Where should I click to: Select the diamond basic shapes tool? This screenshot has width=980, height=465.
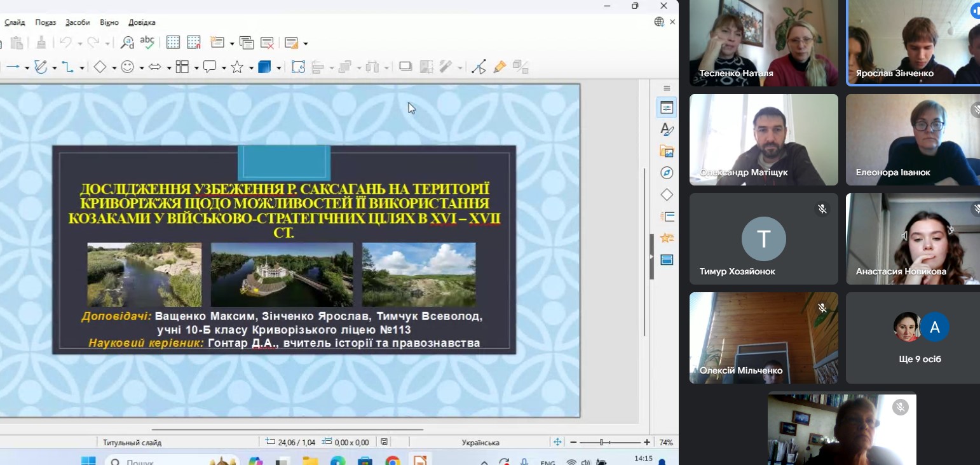pos(100,67)
